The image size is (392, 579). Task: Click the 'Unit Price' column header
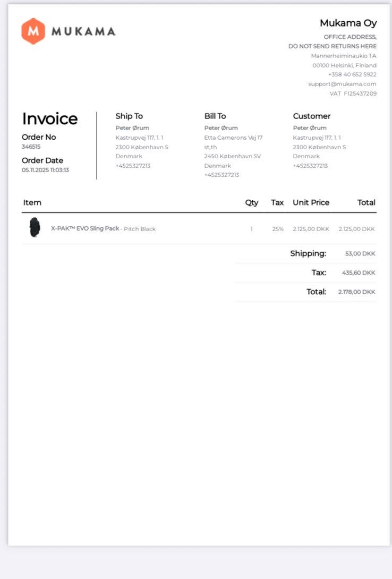311,202
